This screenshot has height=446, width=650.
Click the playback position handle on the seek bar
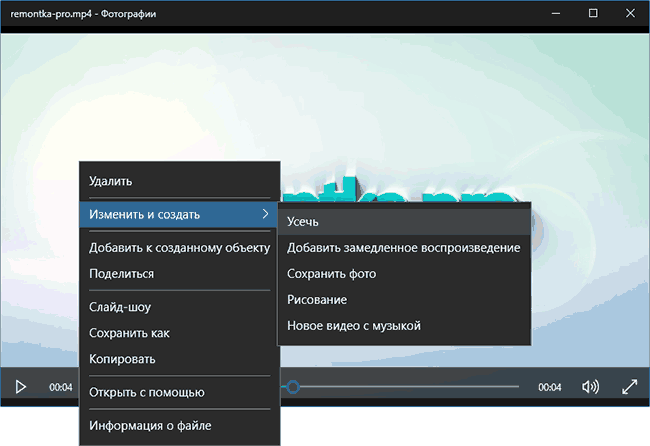point(293,386)
